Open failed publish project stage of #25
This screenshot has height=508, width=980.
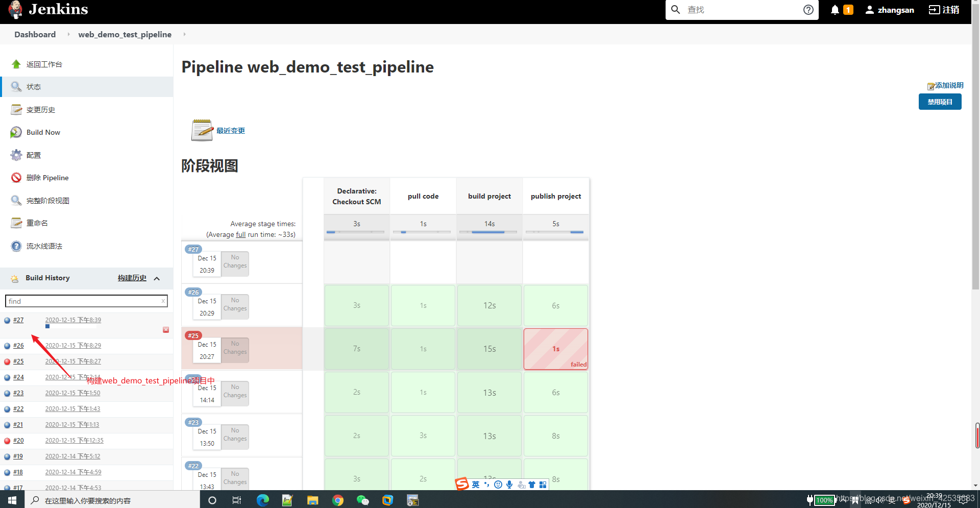pyautogui.click(x=556, y=349)
